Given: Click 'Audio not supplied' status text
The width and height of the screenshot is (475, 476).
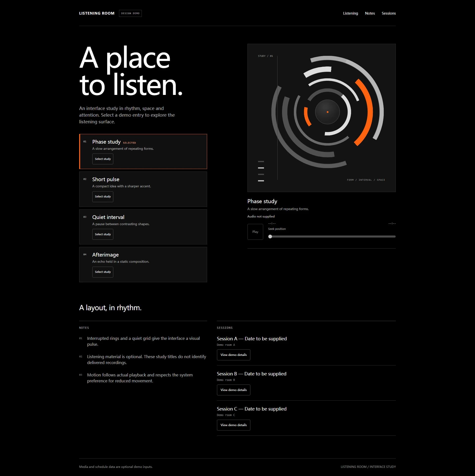Looking at the screenshot, I should pos(261,216).
